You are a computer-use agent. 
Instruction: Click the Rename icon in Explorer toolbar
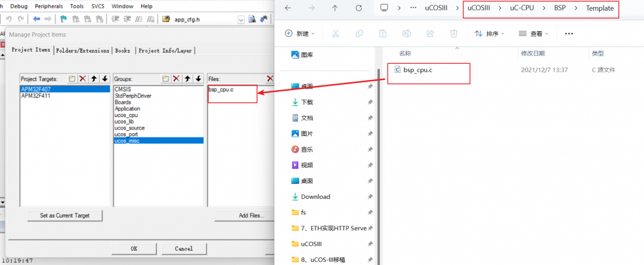pyautogui.click(x=407, y=33)
